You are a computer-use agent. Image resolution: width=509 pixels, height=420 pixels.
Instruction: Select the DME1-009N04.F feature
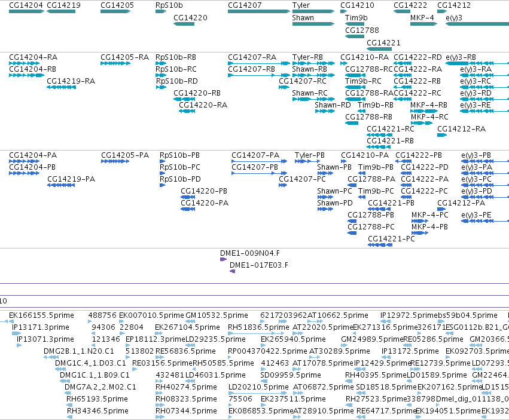coord(249,253)
